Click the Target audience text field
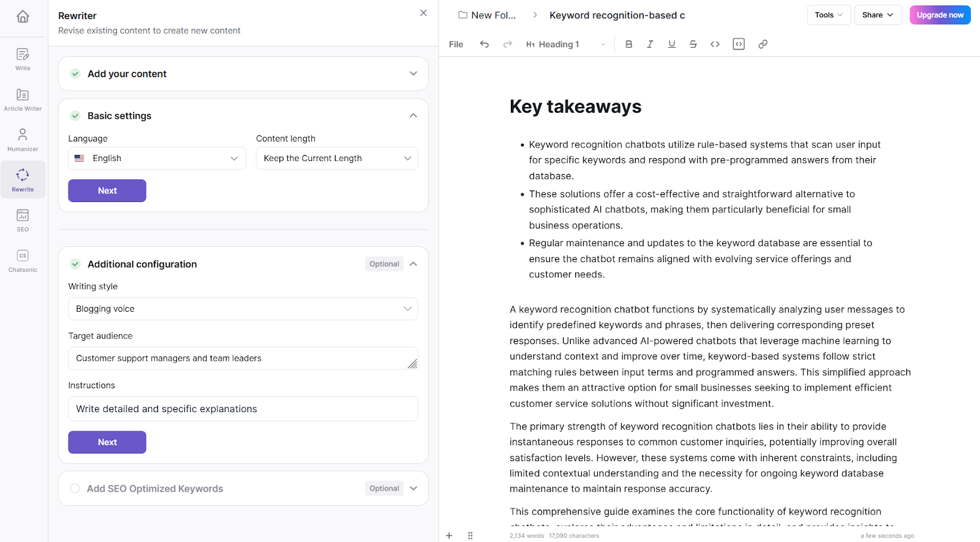The image size is (980, 542). (239, 358)
